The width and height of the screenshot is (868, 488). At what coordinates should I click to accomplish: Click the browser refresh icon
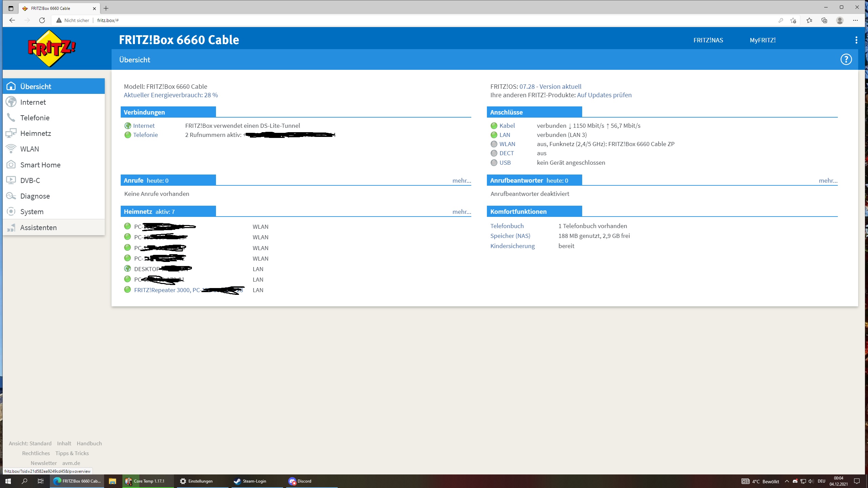click(x=42, y=20)
